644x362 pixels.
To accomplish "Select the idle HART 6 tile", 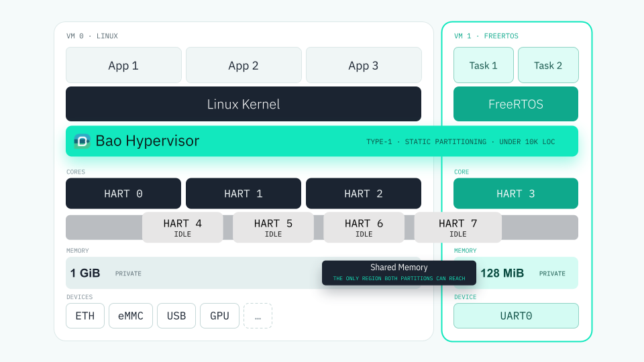I will [x=364, y=227].
